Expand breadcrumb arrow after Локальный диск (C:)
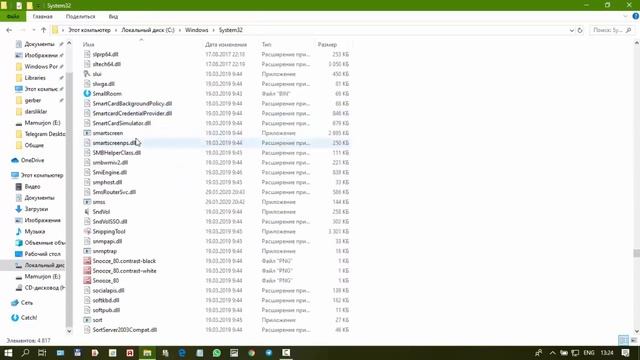This screenshot has height=360, width=640. click(x=180, y=30)
